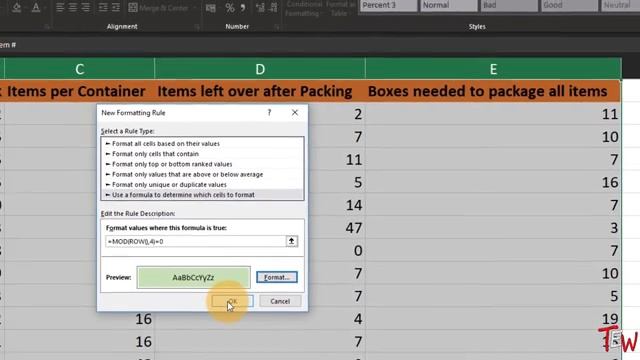Click the cell with value 14 in column D
Image resolution: width=640 pixels, height=360 pixels.
(x=337, y=205)
